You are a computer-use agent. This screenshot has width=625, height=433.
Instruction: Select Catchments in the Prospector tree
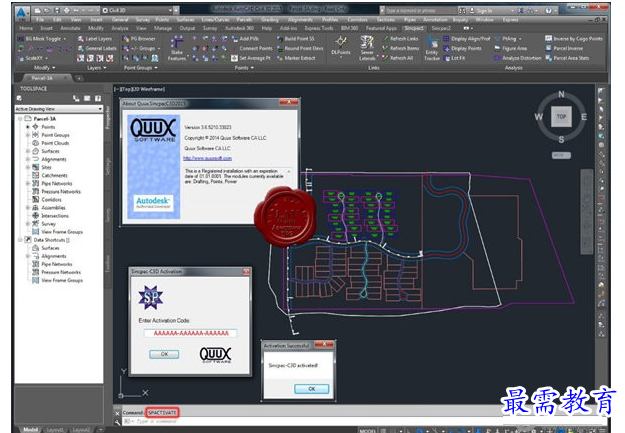[x=54, y=175]
